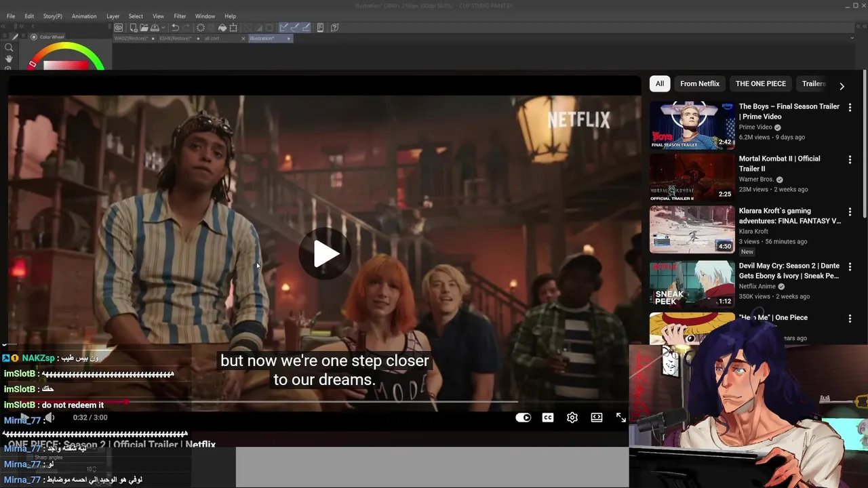Toggle YouTube autoplay switch
This screenshot has height=488, width=868.
(x=524, y=418)
